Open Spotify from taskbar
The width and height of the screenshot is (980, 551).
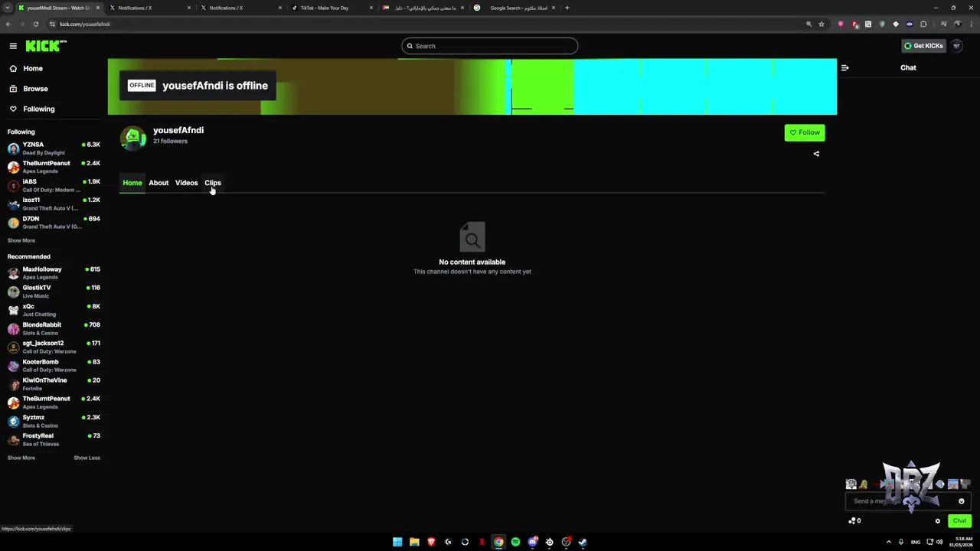(x=515, y=542)
